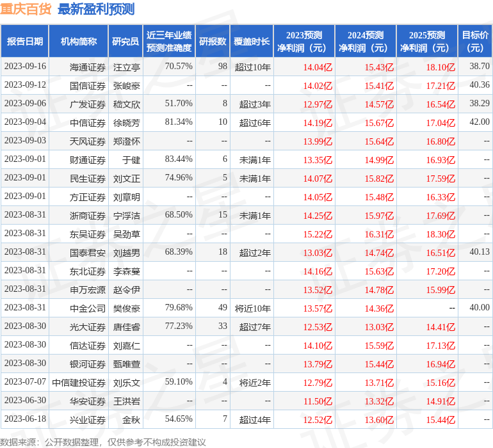Viewport: 493px width, 448px height.
Task: Click the 2025预测净利润 column header
Action: coord(427,42)
